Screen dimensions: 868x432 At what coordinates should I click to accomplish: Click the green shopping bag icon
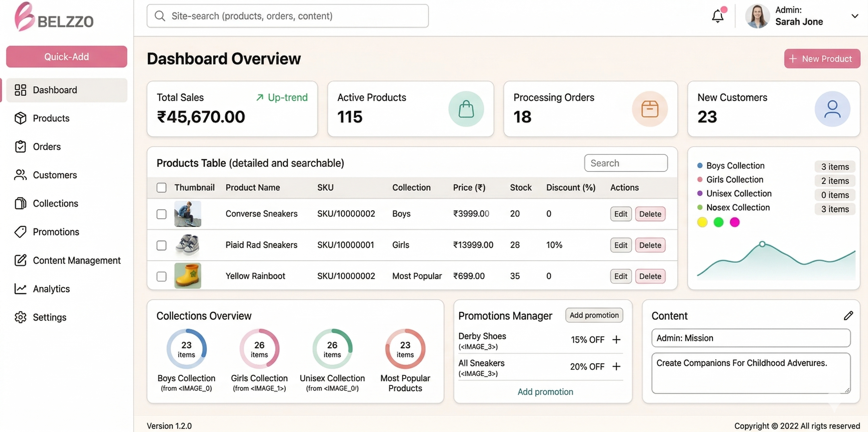(466, 109)
